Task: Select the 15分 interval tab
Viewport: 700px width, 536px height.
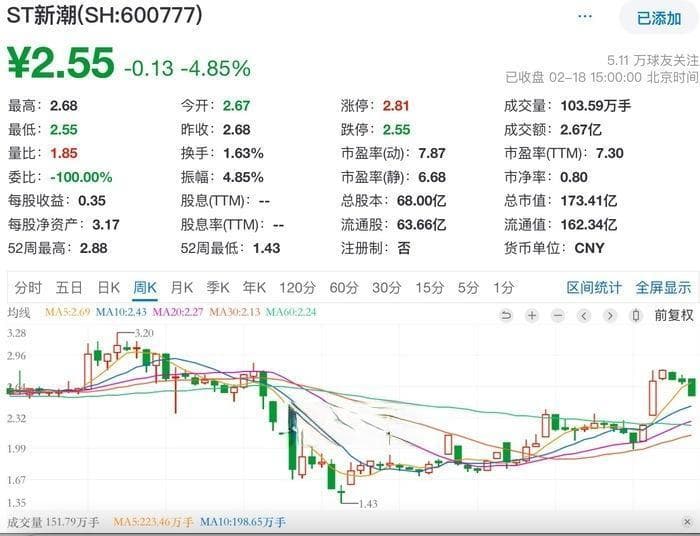Action: 429,288
